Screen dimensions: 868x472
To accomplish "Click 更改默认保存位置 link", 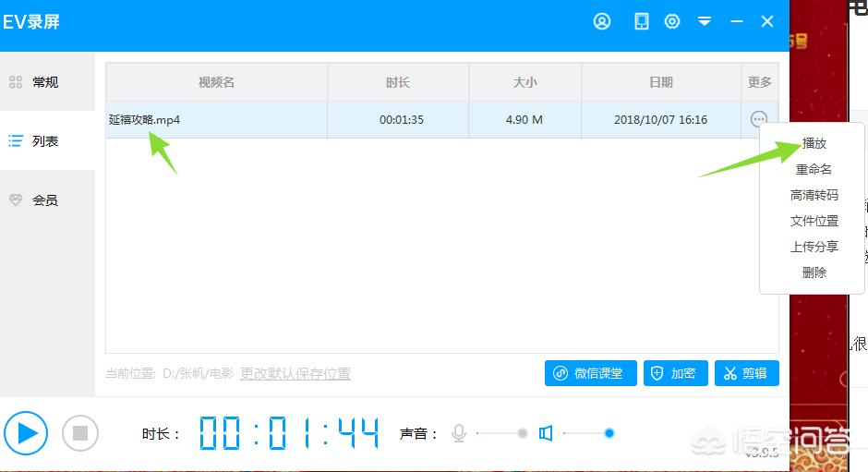I will pyautogui.click(x=295, y=373).
